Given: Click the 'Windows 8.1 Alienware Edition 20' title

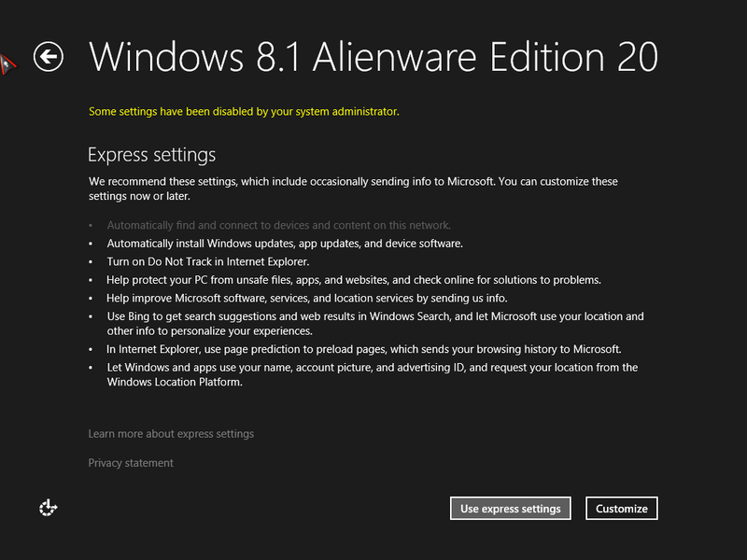Looking at the screenshot, I should coord(373,57).
